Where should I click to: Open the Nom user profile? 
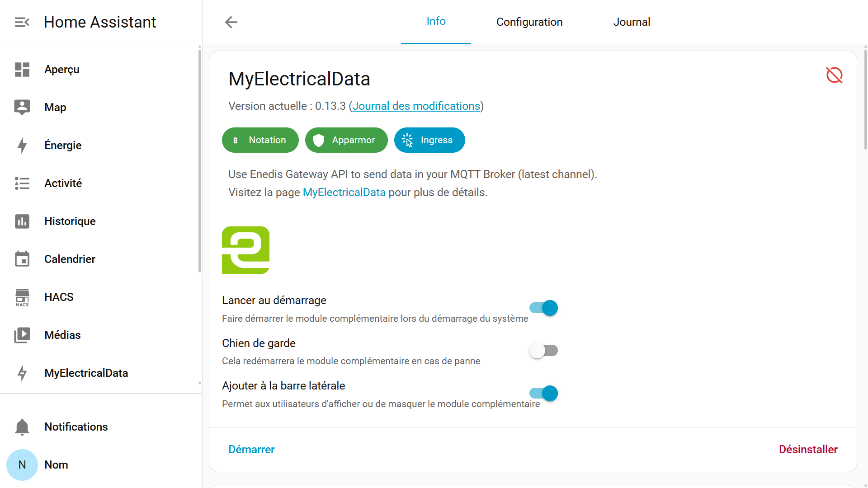(x=56, y=465)
